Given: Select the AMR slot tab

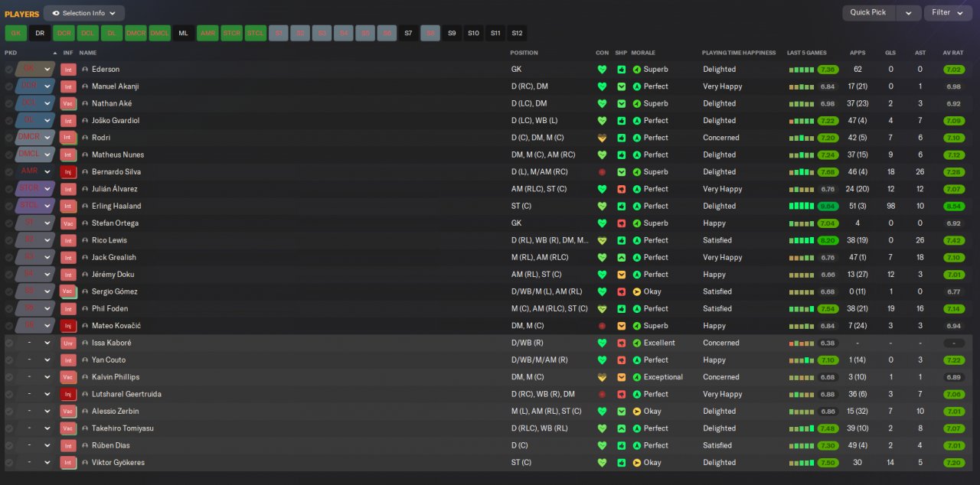Looking at the screenshot, I should tap(207, 33).
